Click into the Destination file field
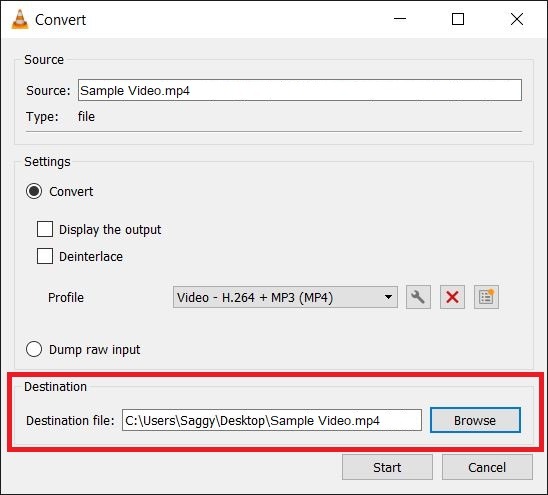The height and width of the screenshot is (495, 548). [272, 420]
